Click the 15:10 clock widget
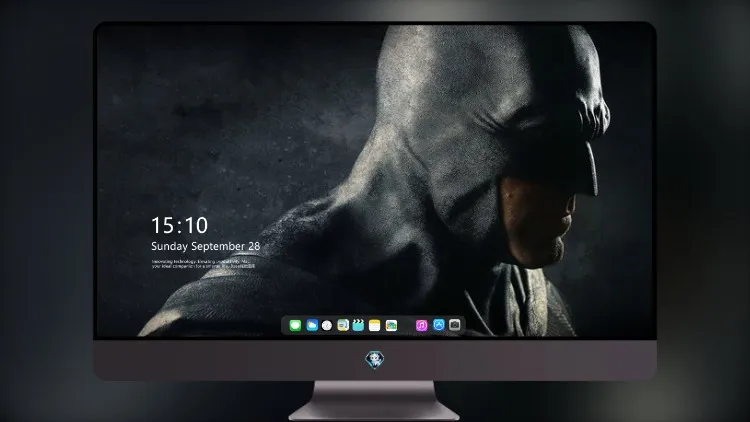Screen dimensions: 750x422 tap(179, 225)
